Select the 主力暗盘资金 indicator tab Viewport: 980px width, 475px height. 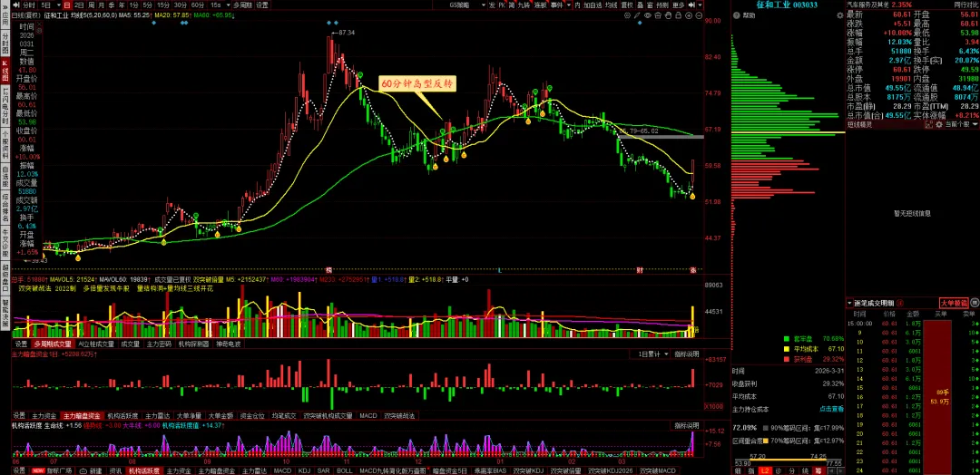[82, 416]
